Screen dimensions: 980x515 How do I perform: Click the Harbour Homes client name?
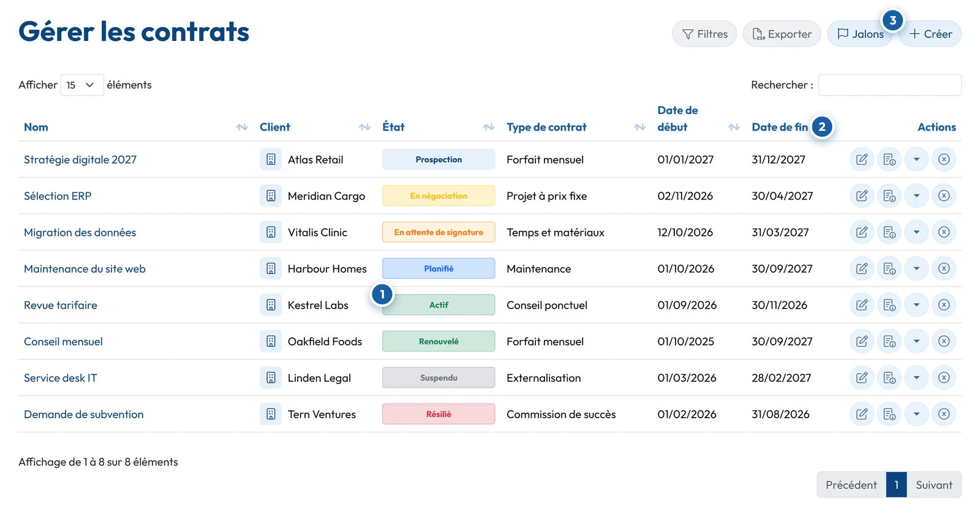327,269
